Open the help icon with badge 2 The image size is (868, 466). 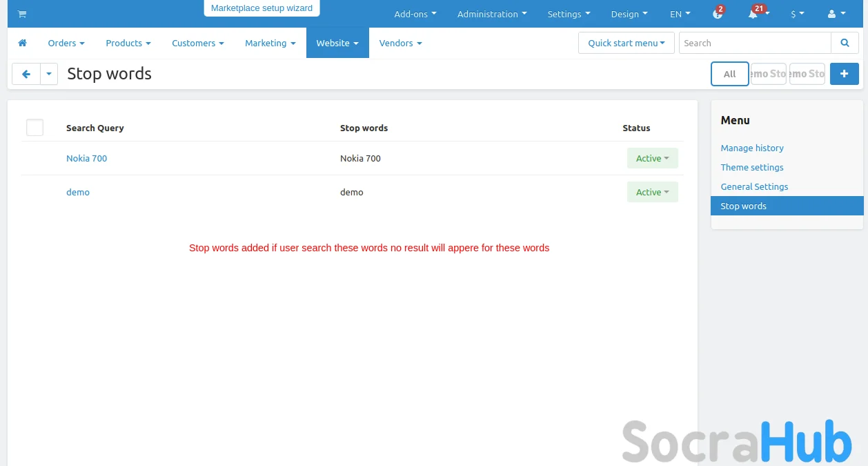coord(718,14)
